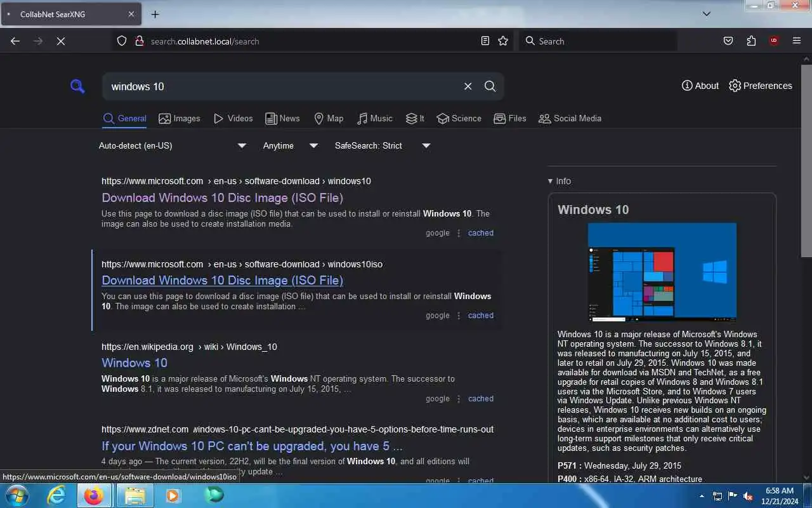Click into the windows 10 search field
This screenshot has height=508, width=812.
click(x=282, y=86)
